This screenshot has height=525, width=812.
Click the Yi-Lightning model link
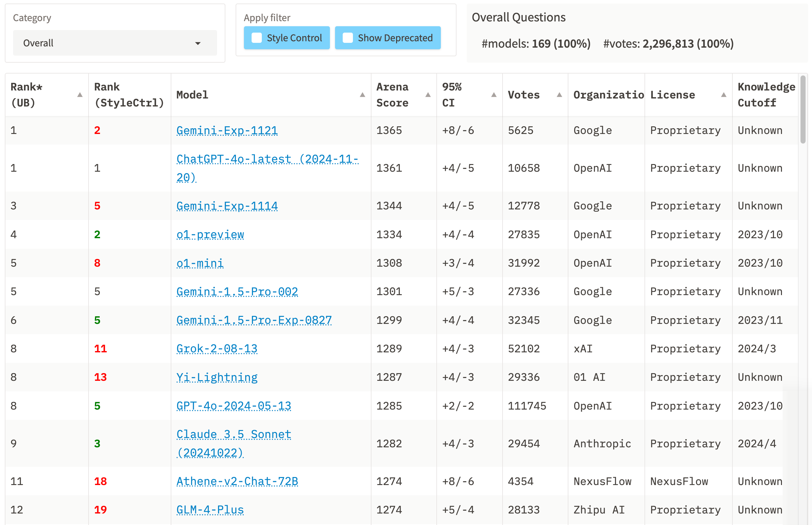point(217,377)
